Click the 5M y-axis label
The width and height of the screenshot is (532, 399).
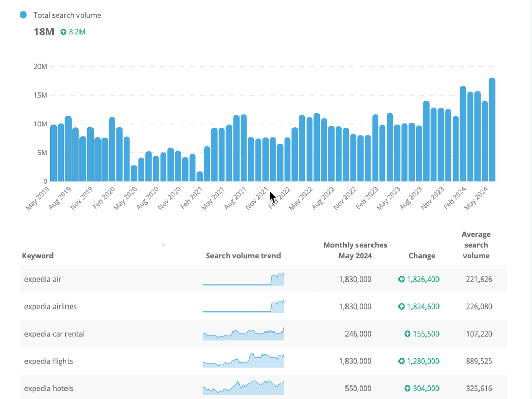43,153
